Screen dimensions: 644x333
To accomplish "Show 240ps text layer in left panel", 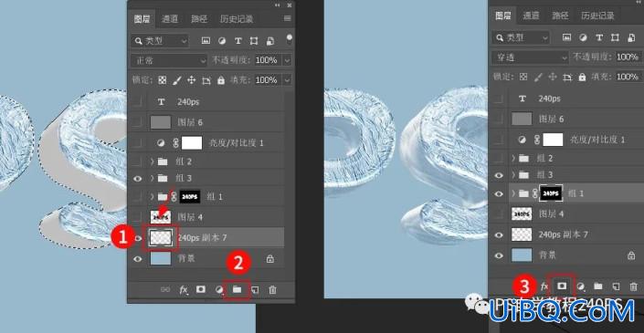I will (138, 101).
